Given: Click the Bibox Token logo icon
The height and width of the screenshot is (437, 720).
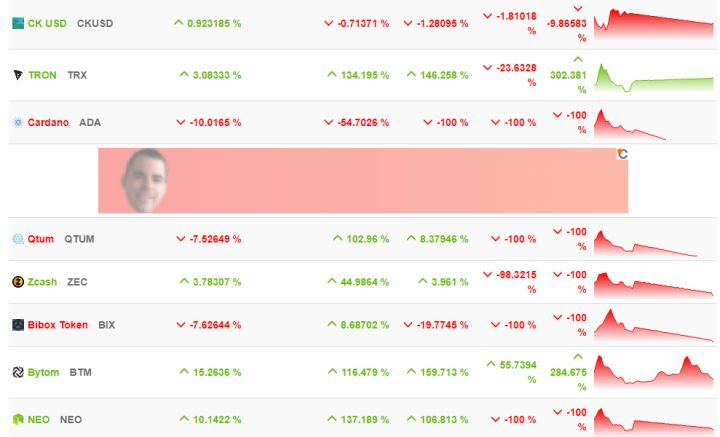Looking at the screenshot, I should point(17,325).
